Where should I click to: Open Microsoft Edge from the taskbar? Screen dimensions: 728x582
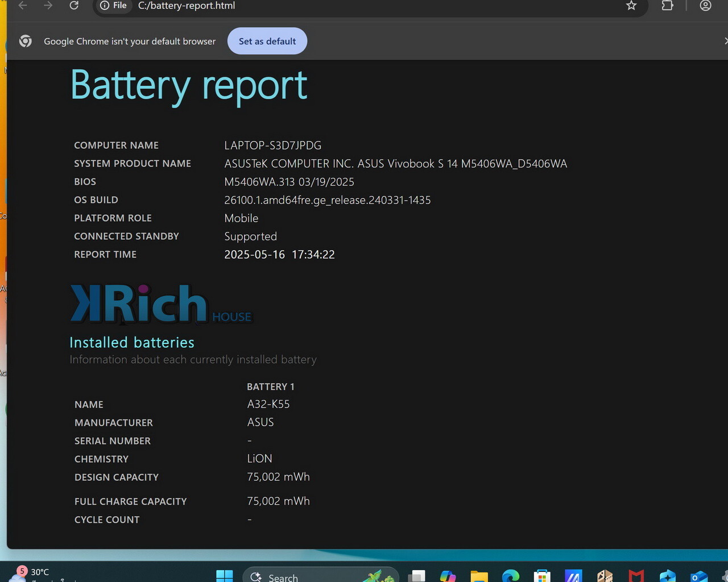[510, 576]
